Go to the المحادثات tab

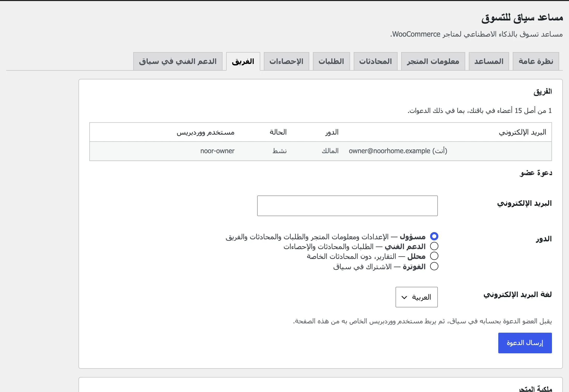(x=375, y=61)
